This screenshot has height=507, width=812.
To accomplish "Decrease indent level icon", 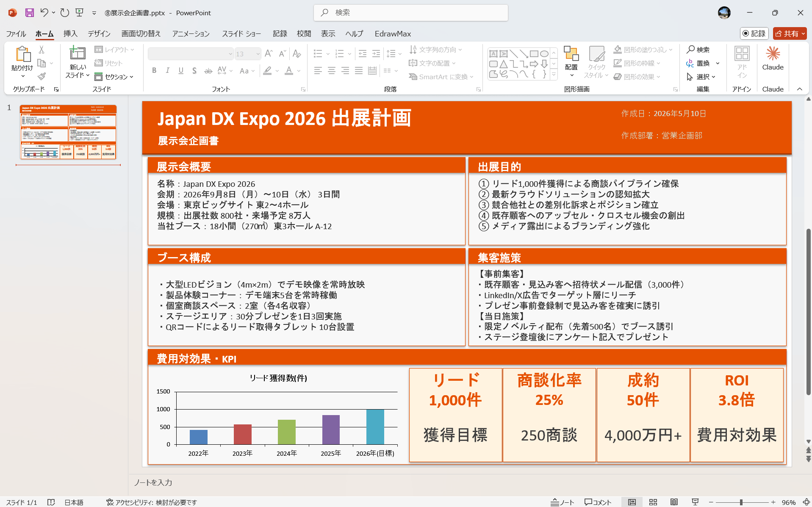I will pos(363,54).
